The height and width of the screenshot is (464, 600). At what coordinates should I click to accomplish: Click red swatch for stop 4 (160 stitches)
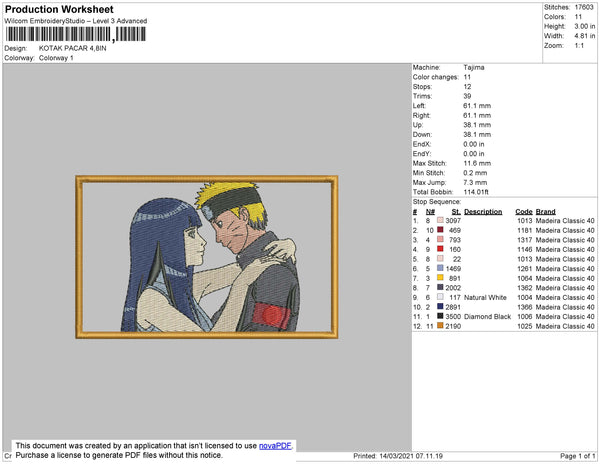pos(440,249)
